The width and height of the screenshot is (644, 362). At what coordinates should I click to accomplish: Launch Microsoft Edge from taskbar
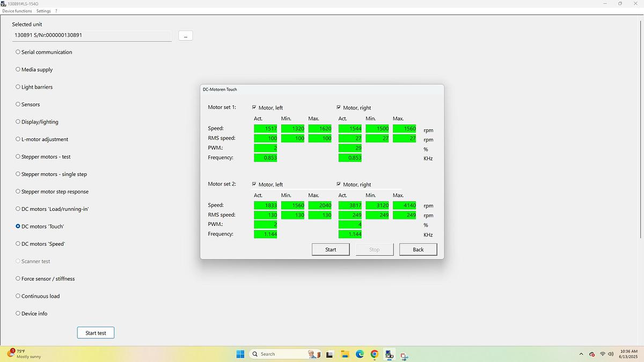tap(360, 354)
